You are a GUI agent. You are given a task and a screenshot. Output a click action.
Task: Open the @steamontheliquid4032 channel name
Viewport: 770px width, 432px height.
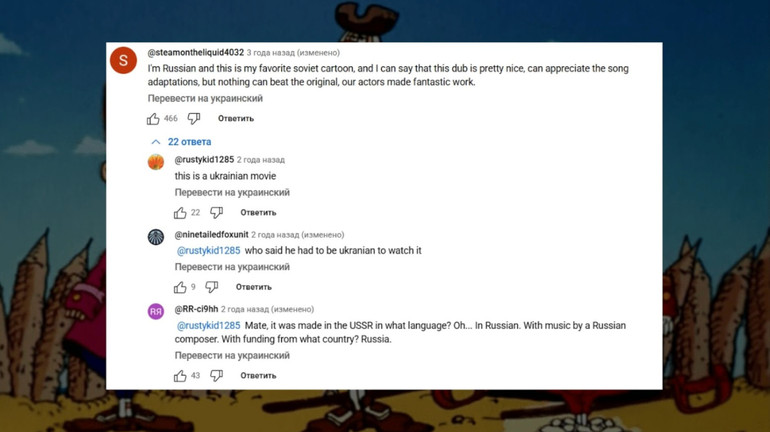tap(195, 53)
